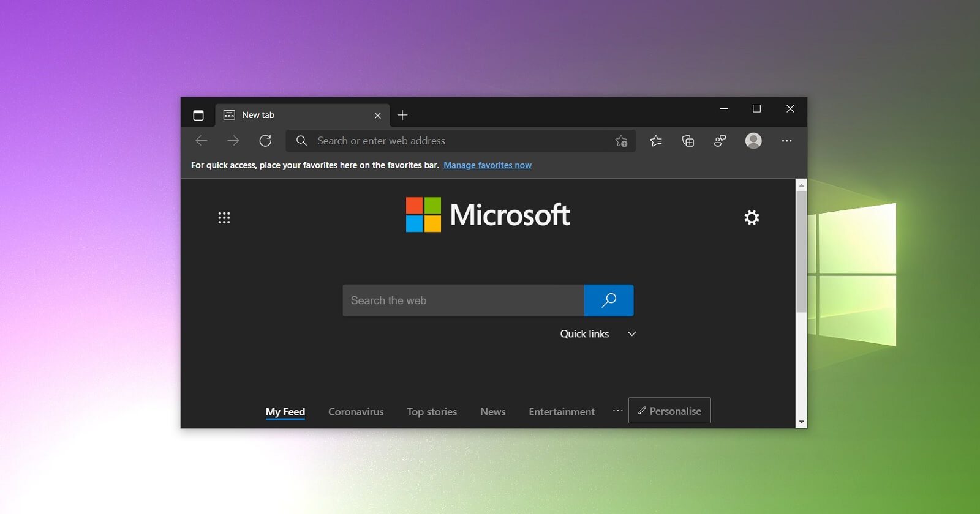Screen dimensions: 980x514
Task: Go back to the previous page
Action: tap(202, 141)
